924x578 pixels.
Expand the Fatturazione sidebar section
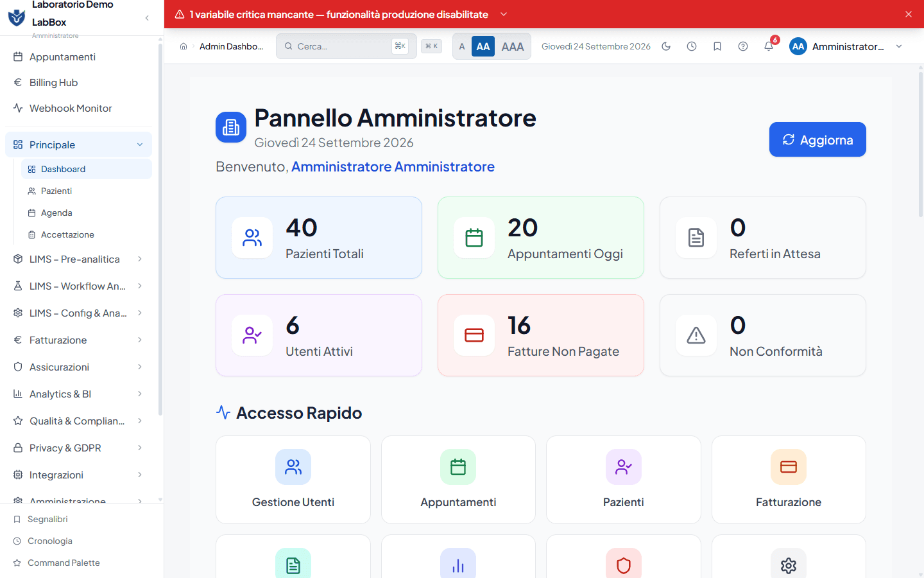(x=78, y=340)
